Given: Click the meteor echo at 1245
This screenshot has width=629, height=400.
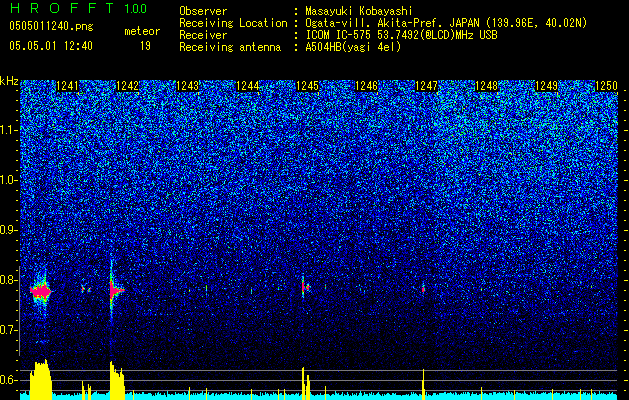Looking at the screenshot, I should pos(305,287).
